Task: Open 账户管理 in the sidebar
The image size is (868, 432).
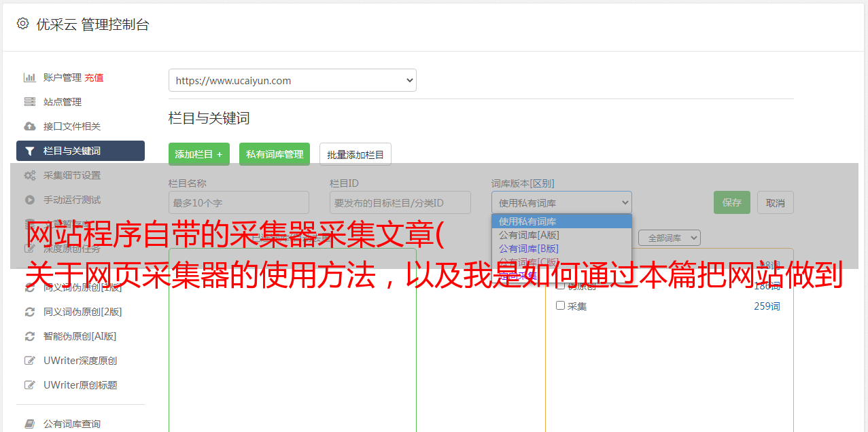Action: coord(63,77)
